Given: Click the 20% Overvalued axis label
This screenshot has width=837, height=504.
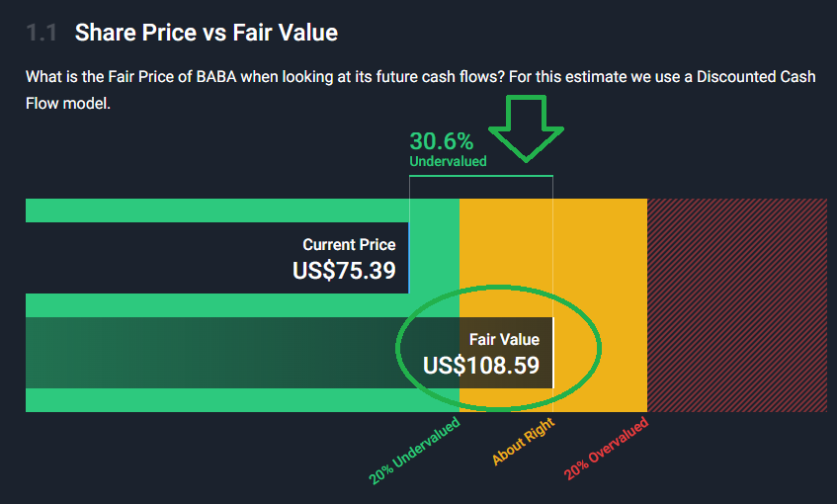Looking at the screenshot, I should [606, 448].
